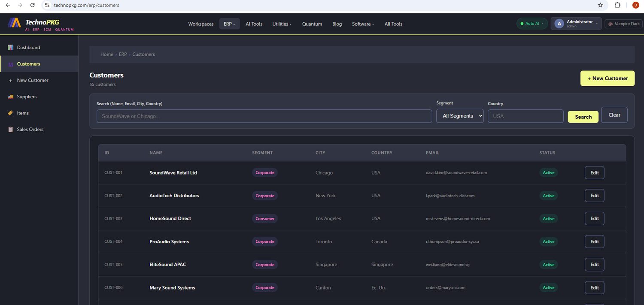Screen dimensions: 644x305
Task: Click the yellow New Customer button
Action: coord(608,79)
